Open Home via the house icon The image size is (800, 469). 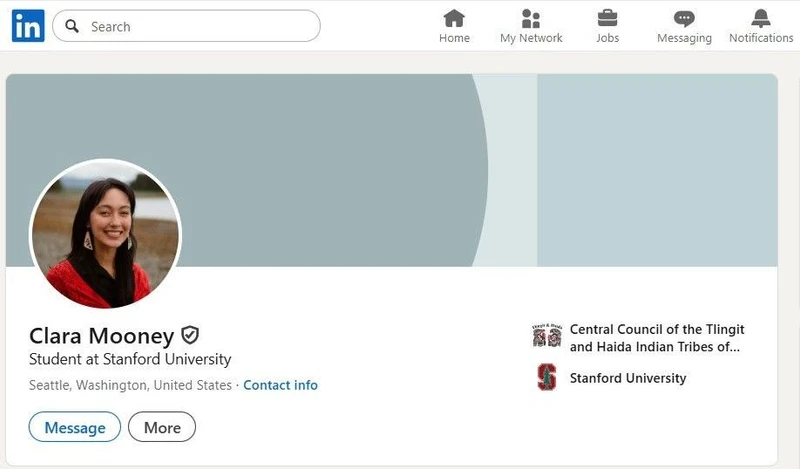(454, 18)
